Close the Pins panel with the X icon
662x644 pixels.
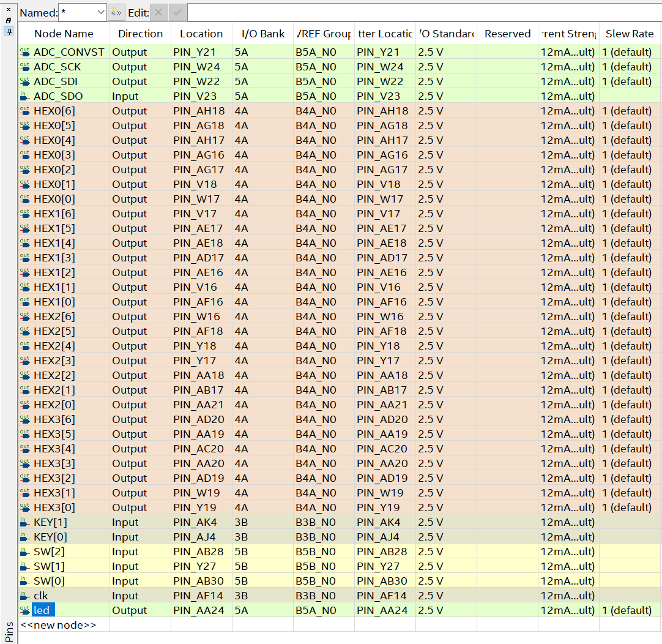[9, 9]
